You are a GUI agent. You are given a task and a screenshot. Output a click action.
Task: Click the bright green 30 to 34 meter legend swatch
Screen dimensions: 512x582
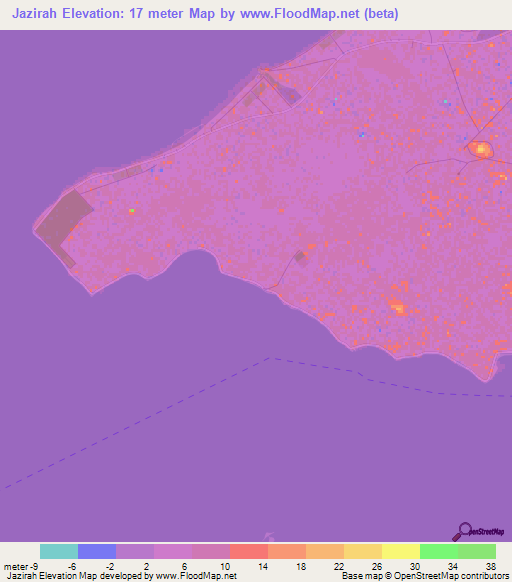click(439, 552)
